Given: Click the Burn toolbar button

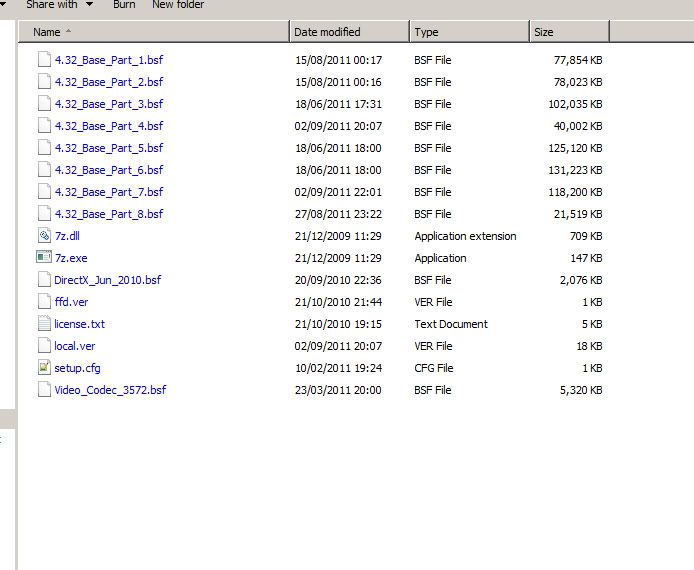Looking at the screenshot, I should (124, 5).
